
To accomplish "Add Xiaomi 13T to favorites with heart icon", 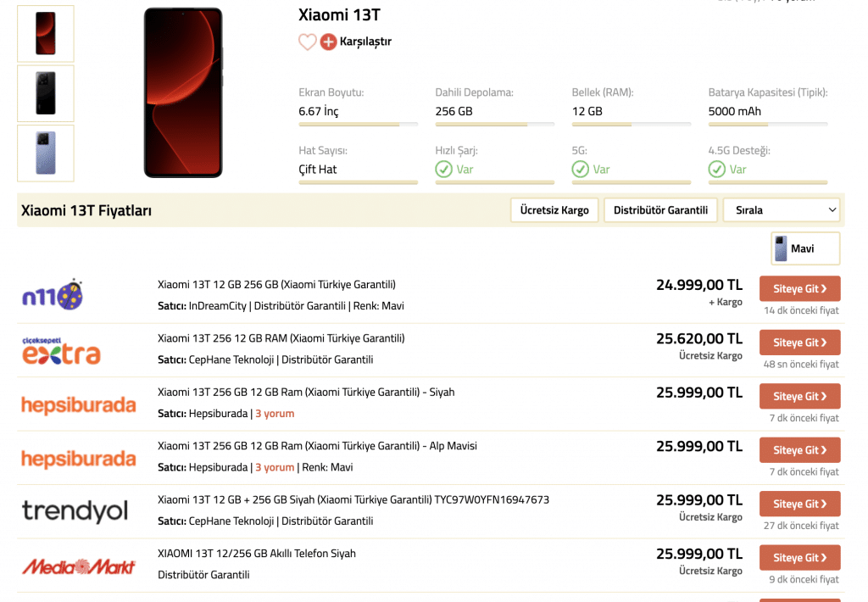I will (x=307, y=42).
